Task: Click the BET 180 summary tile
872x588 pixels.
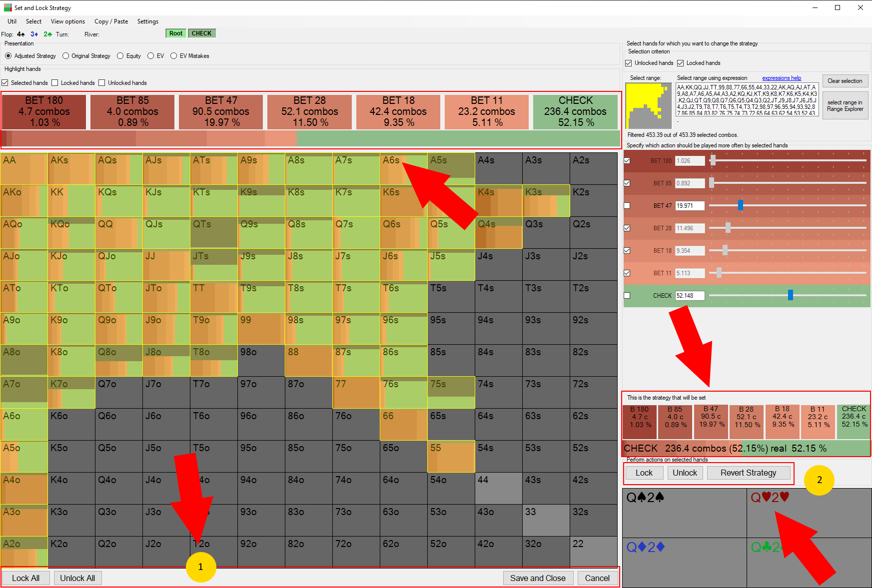Action: (x=44, y=112)
